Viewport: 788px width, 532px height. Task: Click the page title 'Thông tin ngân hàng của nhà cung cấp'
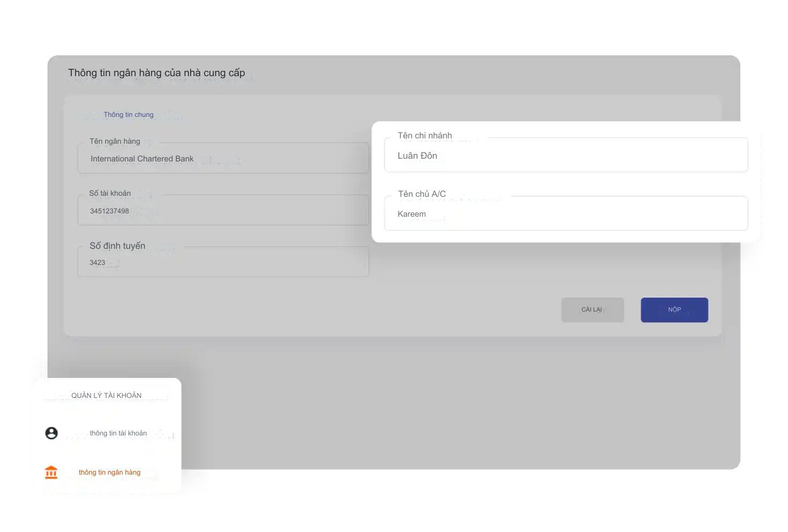(156, 73)
